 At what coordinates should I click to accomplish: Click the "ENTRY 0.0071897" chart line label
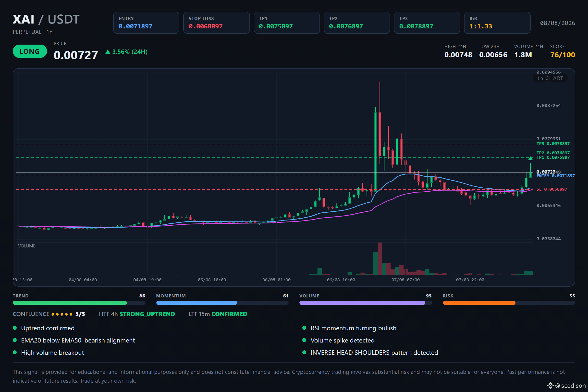coord(555,176)
